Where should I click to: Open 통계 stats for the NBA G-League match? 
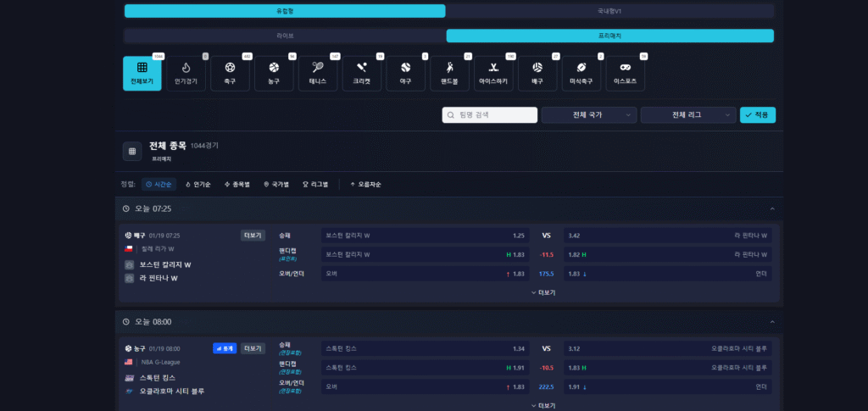point(225,348)
